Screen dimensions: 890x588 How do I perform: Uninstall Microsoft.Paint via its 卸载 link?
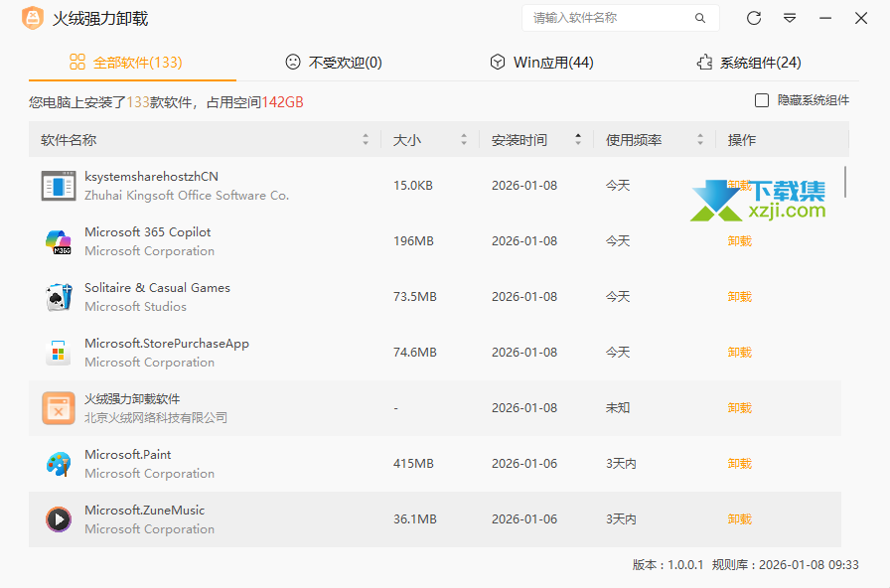pos(739,464)
